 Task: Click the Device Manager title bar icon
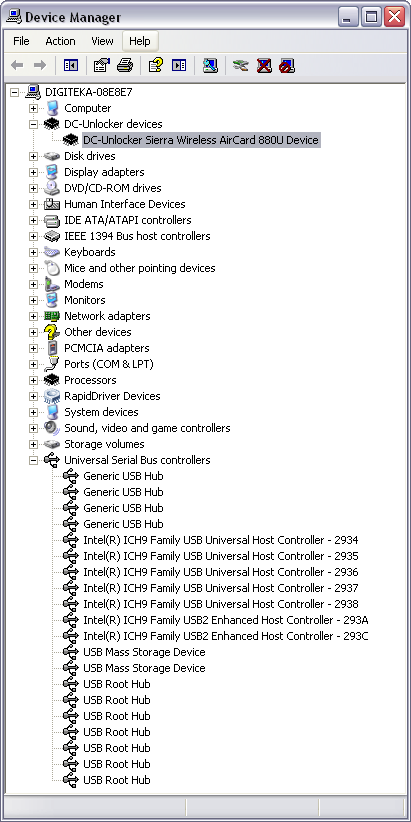(x=14, y=16)
